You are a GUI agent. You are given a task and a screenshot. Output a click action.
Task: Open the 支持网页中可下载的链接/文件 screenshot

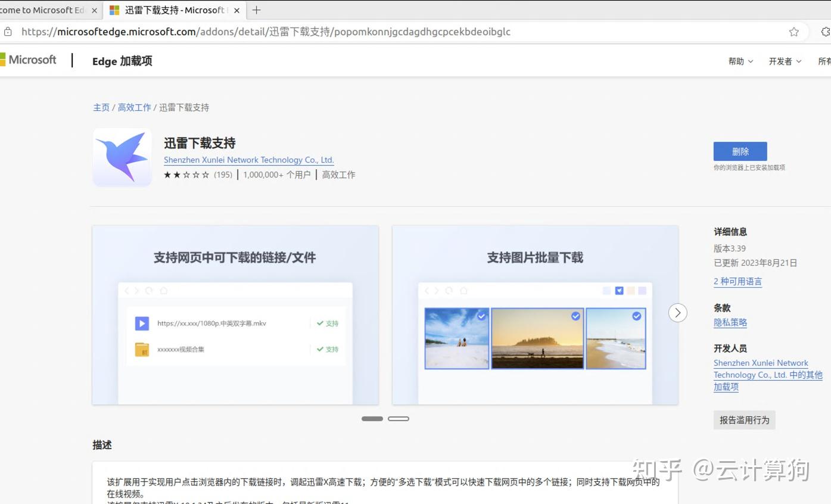[x=235, y=315]
